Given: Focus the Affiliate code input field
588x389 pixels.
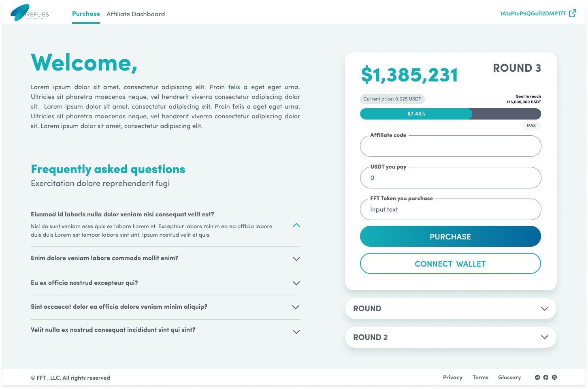Looking at the screenshot, I should pos(450,147).
